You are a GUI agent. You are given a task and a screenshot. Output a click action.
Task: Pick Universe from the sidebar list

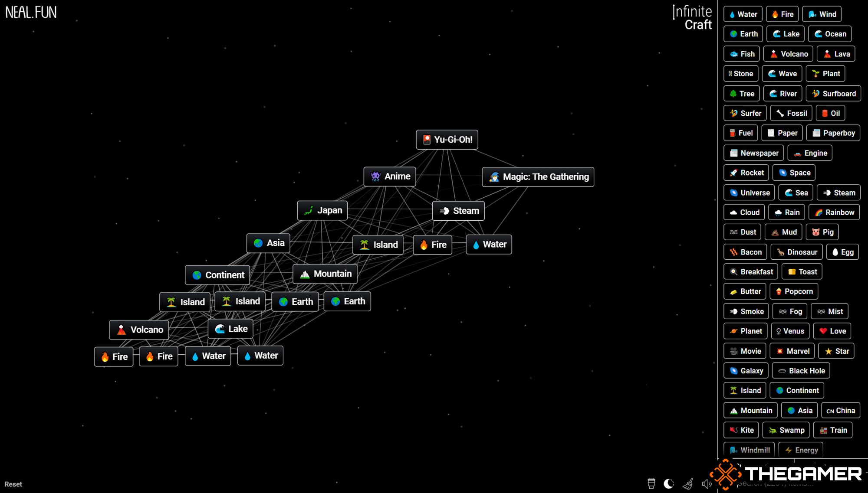[x=749, y=193]
